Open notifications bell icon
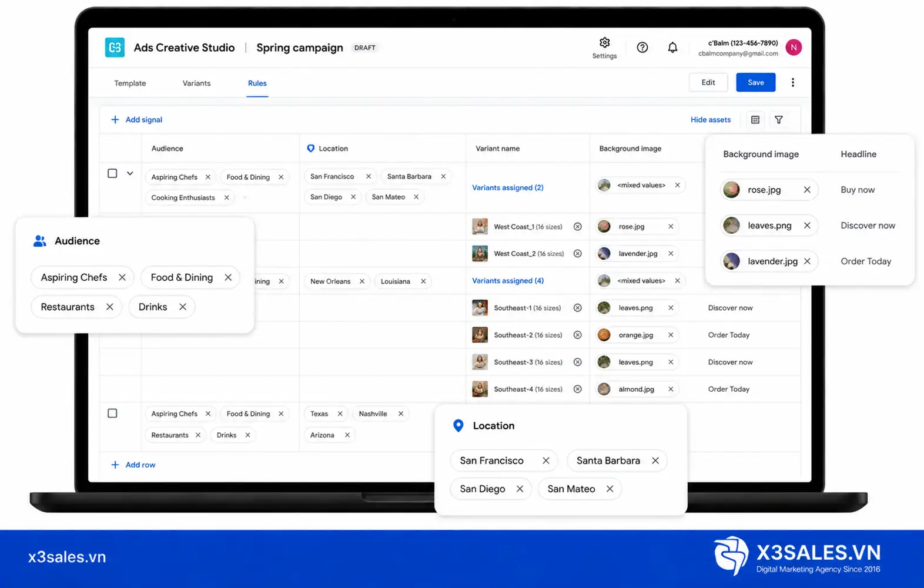Screen dimensions: 924x588 (x=672, y=48)
